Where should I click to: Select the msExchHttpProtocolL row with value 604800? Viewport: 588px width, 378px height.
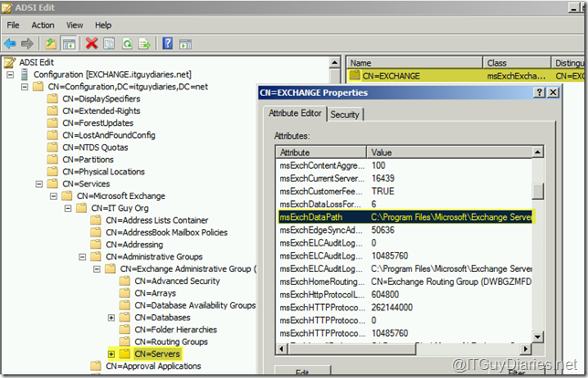coord(405,294)
